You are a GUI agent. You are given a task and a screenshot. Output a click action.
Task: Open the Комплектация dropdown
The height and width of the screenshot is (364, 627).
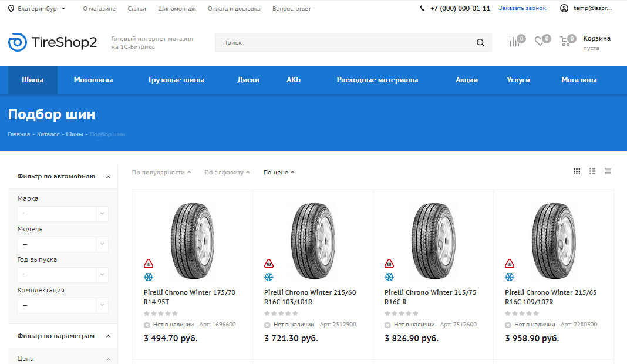(63, 305)
